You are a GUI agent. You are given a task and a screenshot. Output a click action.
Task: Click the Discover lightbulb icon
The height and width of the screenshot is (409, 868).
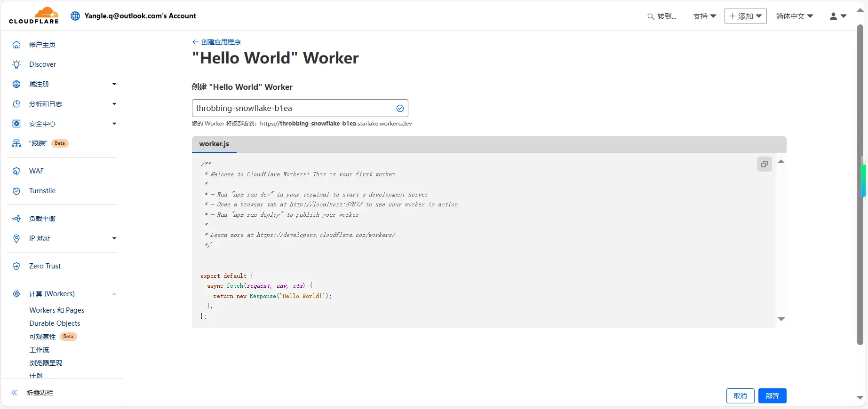pos(16,64)
